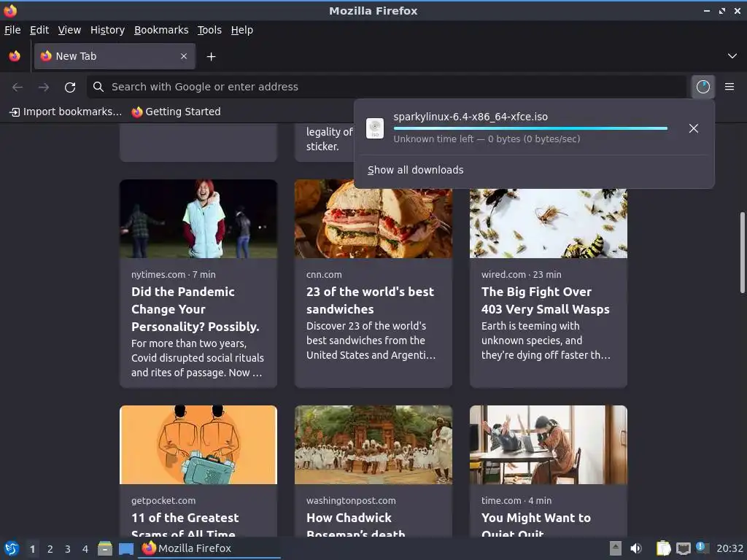Show all downloads
Screen dimensions: 747x560
point(415,170)
